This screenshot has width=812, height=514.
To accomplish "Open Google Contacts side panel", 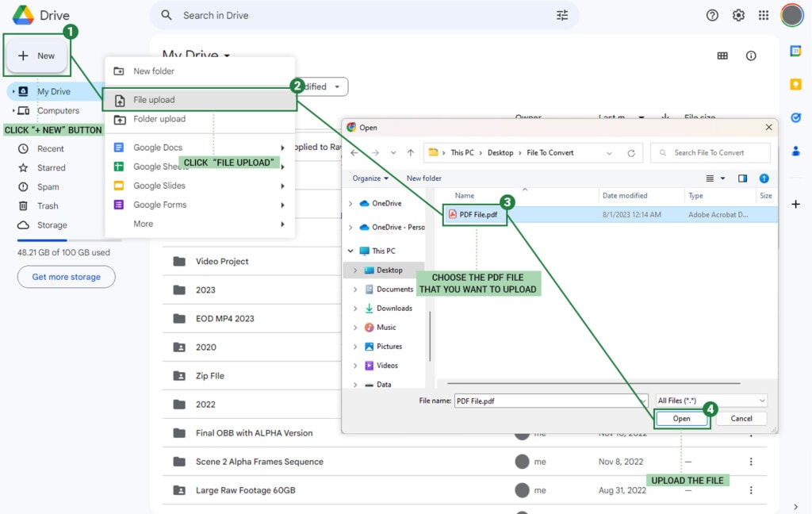I will pyautogui.click(x=796, y=151).
